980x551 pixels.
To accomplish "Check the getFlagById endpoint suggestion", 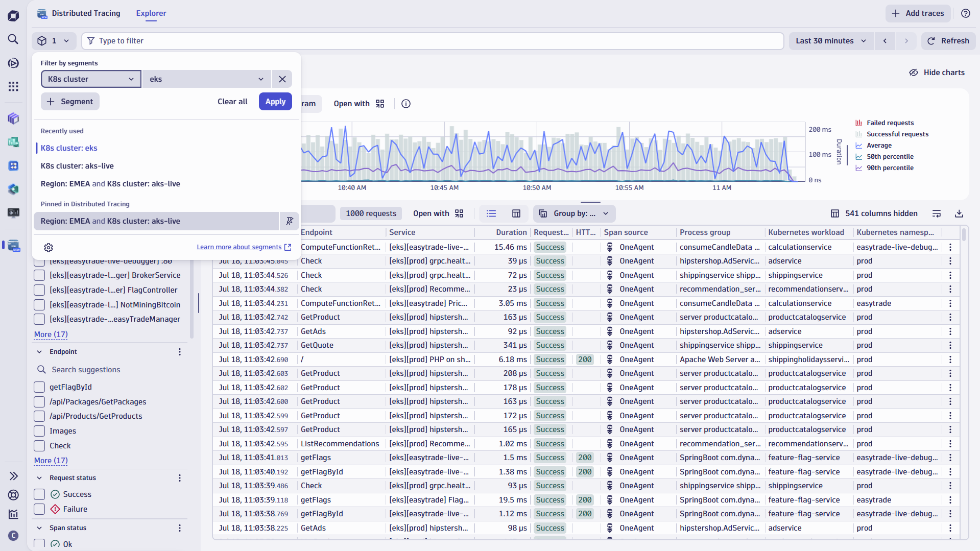I will tap(39, 387).
